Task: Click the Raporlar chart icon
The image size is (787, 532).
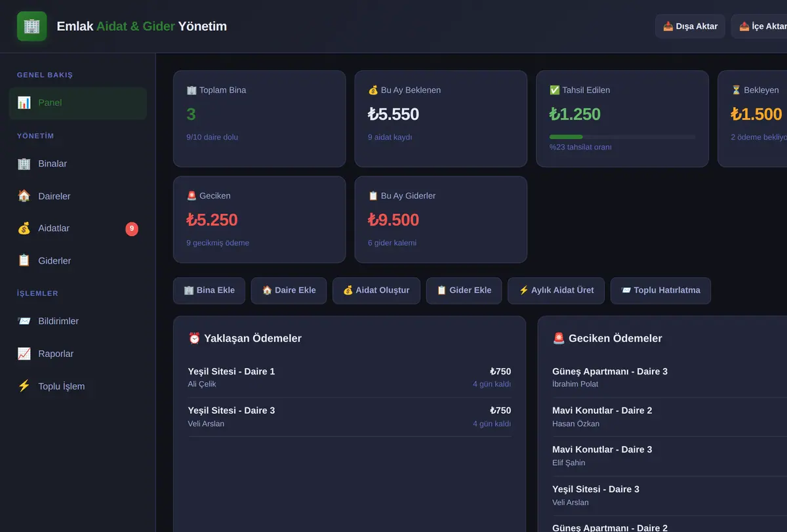Action: pyautogui.click(x=24, y=354)
